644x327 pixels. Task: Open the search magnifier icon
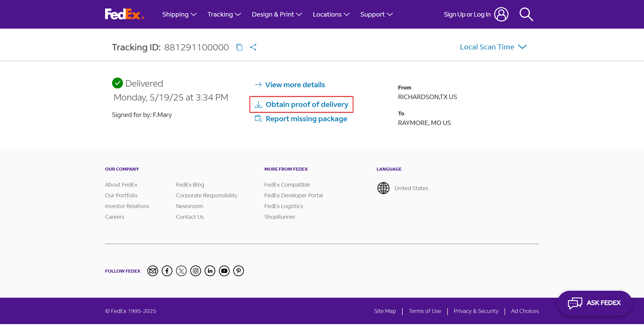pyautogui.click(x=526, y=14)
